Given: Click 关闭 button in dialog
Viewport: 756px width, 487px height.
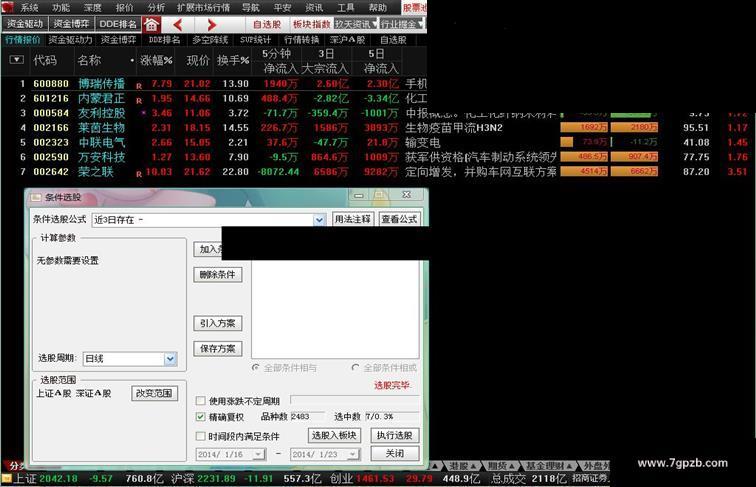Looking at the screenshot, I should [394, 453].
